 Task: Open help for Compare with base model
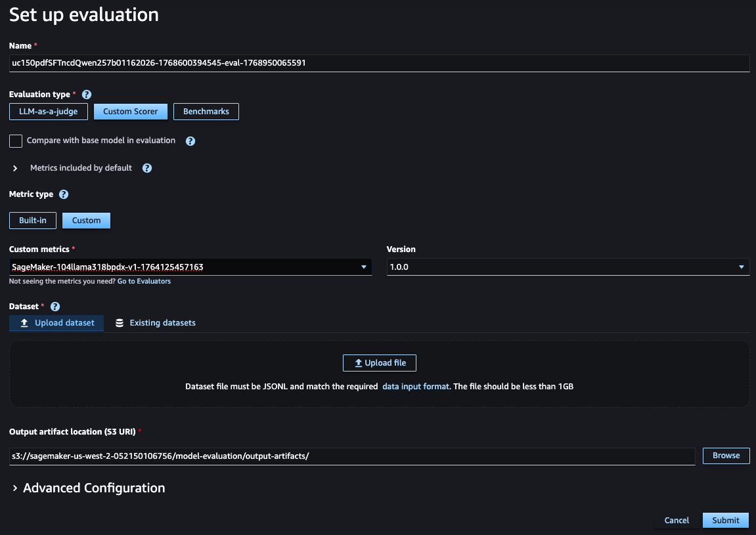click(x=190, y=140)
